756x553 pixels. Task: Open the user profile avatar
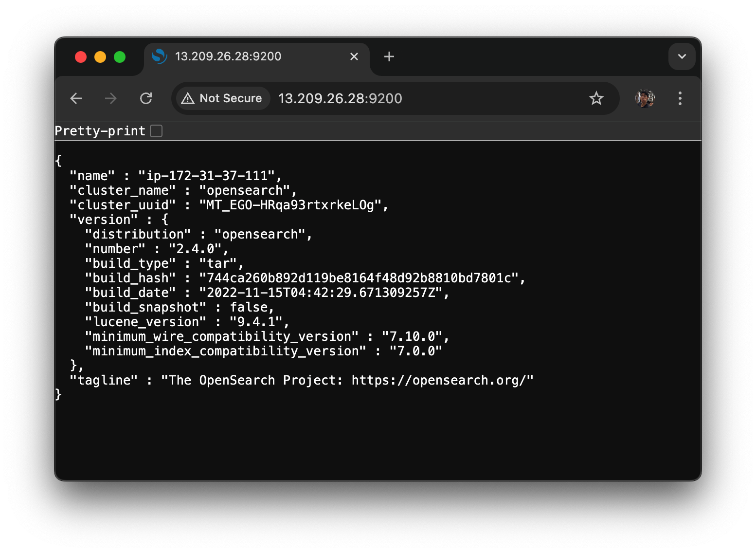(645, 98)
